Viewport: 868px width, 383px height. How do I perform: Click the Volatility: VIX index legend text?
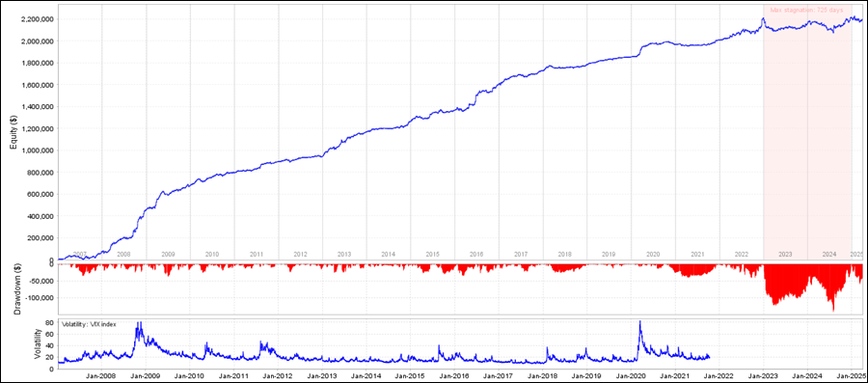[89, 324]
